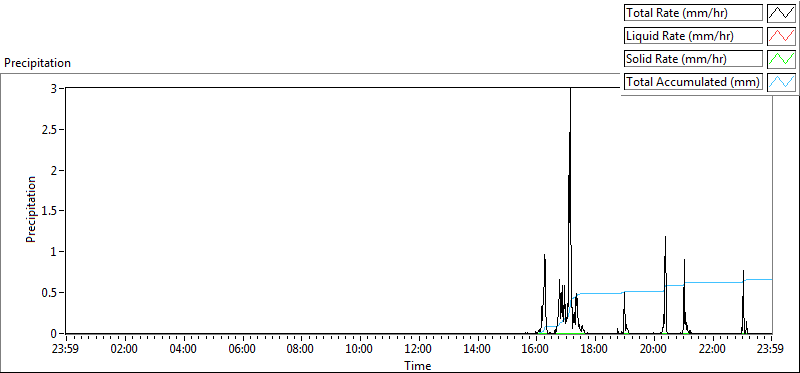
Task: Open black Total Rate plot style swatch
Action: pyautogui.click(x=782, y=13)
